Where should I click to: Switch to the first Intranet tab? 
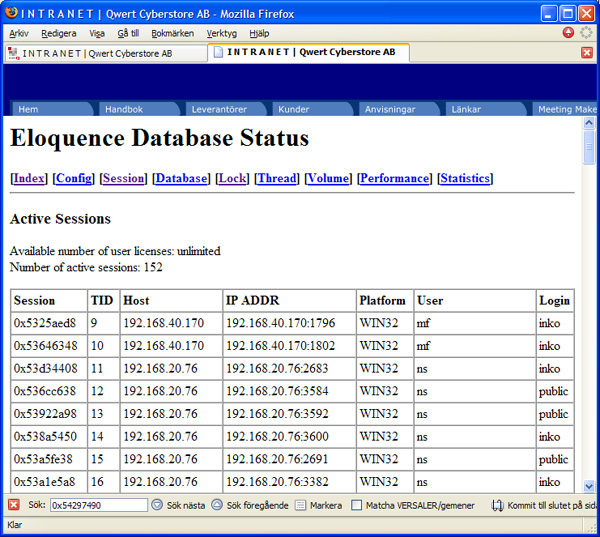click(106, 54)
